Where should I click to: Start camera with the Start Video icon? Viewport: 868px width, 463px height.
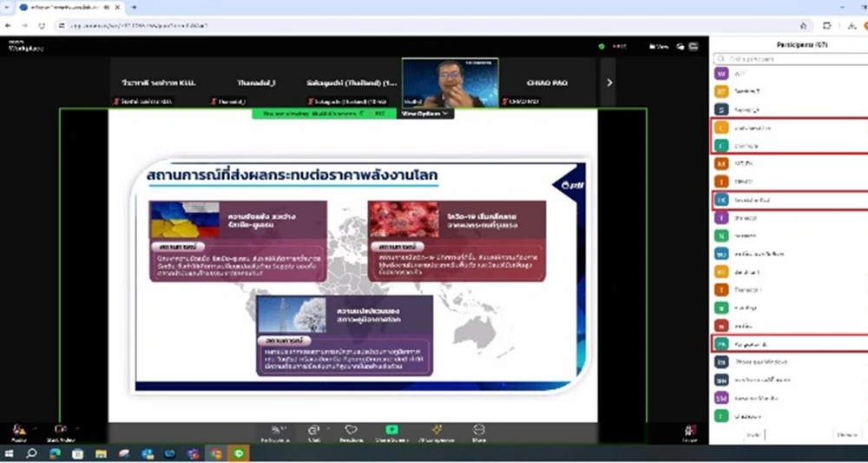60,429
